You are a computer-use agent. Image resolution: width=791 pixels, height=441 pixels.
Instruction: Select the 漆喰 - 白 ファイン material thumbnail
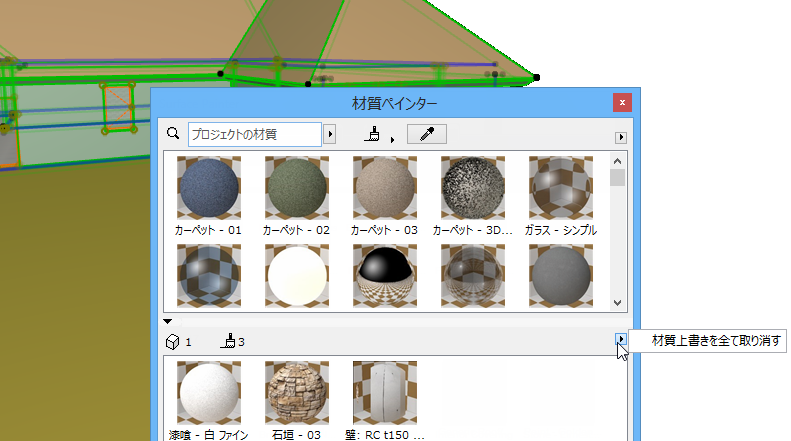pos(209,393)
